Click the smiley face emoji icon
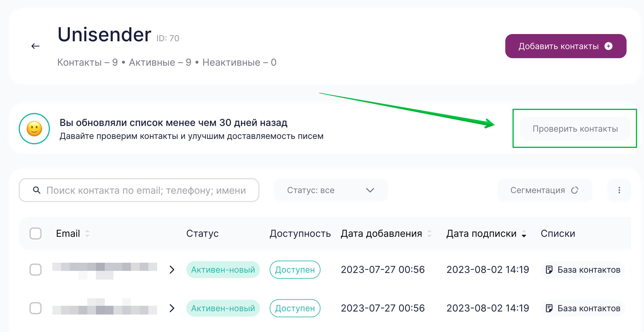 34,129
